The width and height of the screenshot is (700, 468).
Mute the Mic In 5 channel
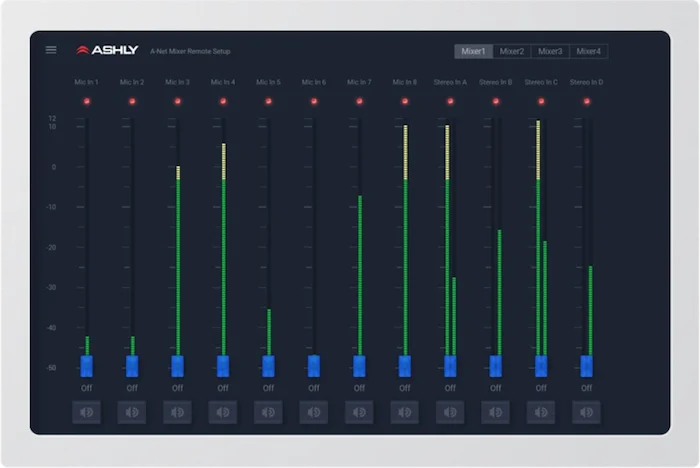[x=268, y=411]
